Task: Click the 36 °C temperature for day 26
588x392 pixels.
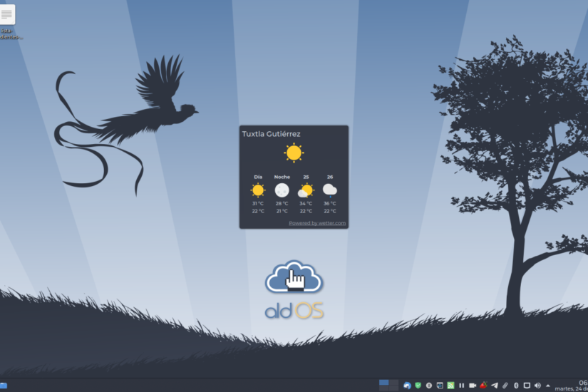Action: click(330, 203)
